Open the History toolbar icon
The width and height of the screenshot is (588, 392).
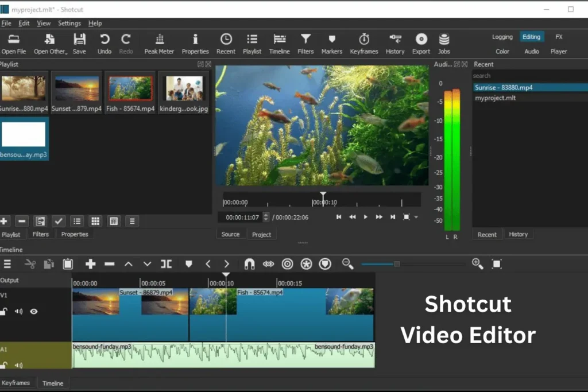395,44
